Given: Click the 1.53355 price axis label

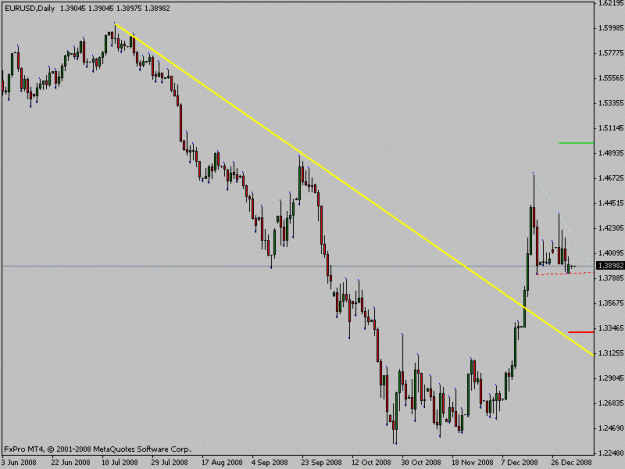Looking at the screenshot, I should point(611,103).
